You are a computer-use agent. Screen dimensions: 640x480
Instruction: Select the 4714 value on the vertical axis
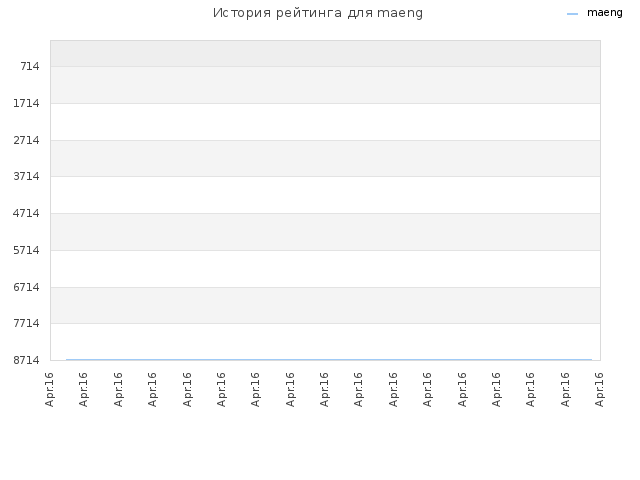(x=26, y=213)
